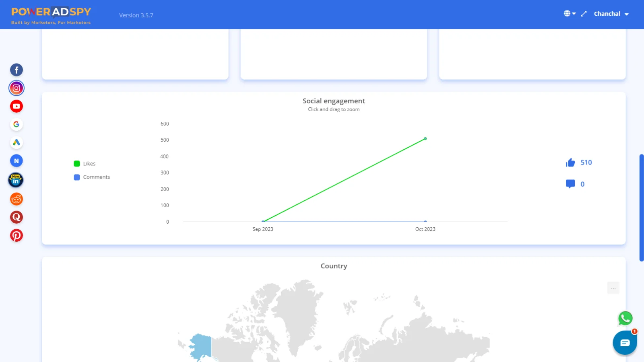Screen dimensions: 644x362
Task: Open the Chanchal user account menu
Action: pos(611,14)
